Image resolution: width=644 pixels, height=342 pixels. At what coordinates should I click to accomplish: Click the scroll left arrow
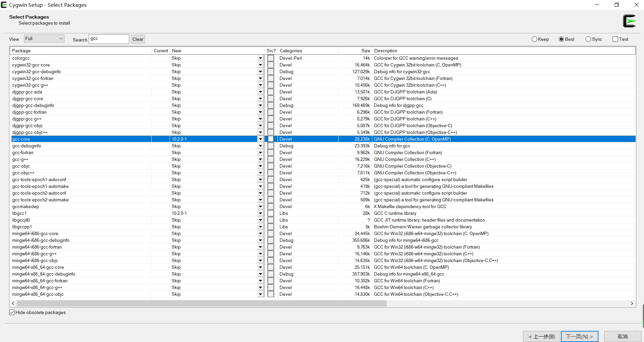[x=13, y=303]
